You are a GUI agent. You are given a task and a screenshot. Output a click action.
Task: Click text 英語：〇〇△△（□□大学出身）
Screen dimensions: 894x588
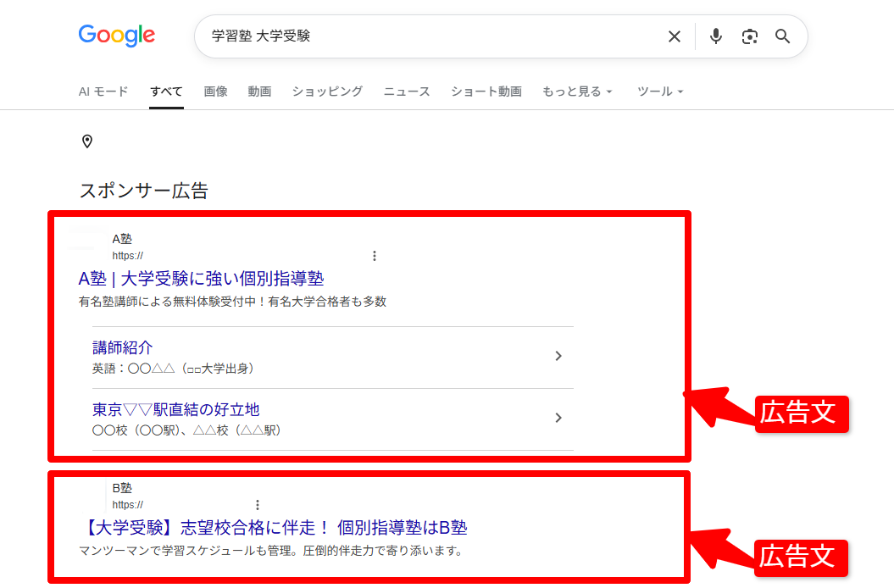(x=173, y=369)
